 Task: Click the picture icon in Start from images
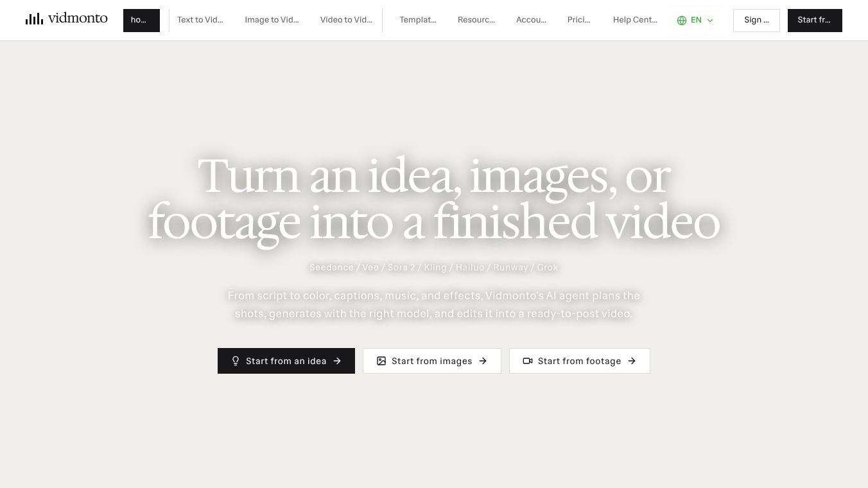click(x=381, y=361)
